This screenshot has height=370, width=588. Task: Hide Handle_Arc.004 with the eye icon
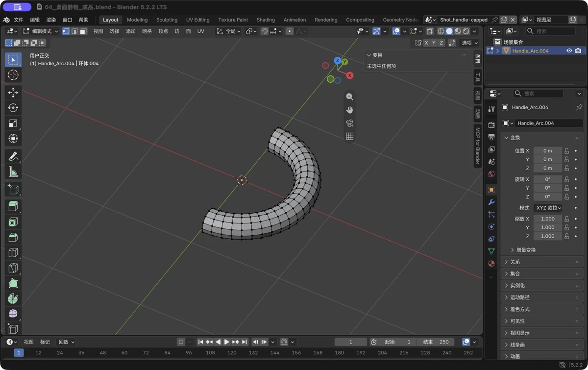pos(569,51)
